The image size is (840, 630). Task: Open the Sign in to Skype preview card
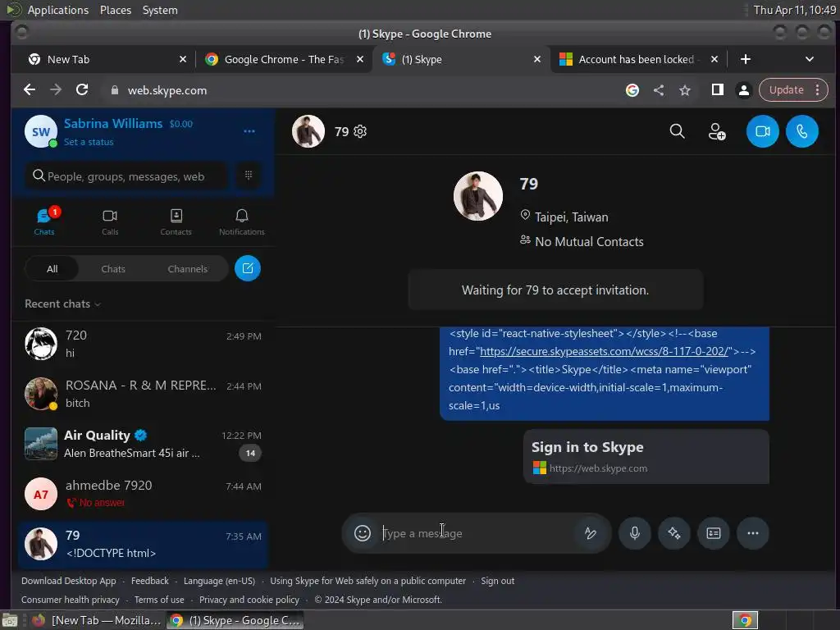(646, 456)
